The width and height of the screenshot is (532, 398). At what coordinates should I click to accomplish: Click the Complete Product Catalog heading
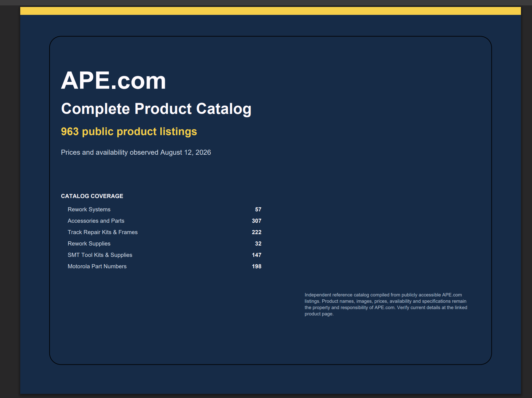(x=156, y=109)
